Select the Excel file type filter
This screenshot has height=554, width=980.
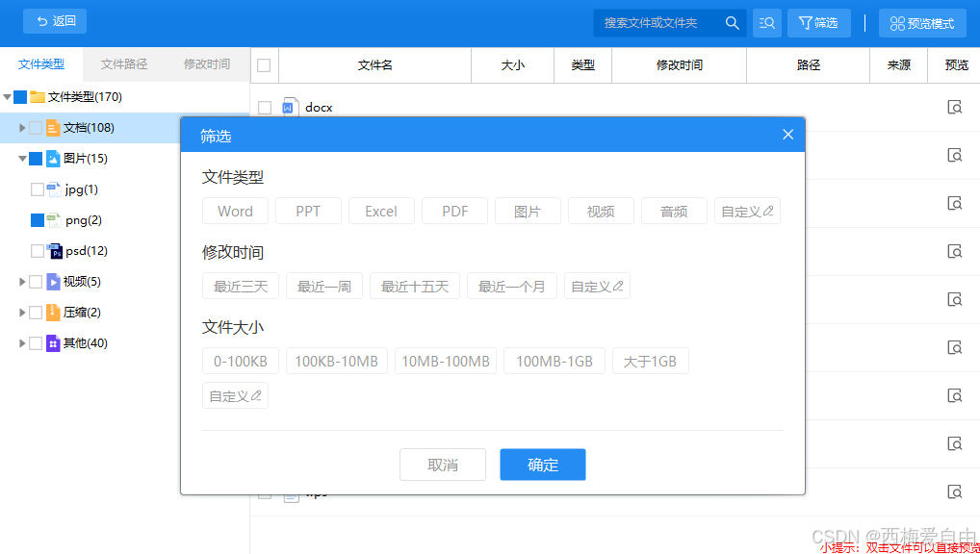[381, 211]
